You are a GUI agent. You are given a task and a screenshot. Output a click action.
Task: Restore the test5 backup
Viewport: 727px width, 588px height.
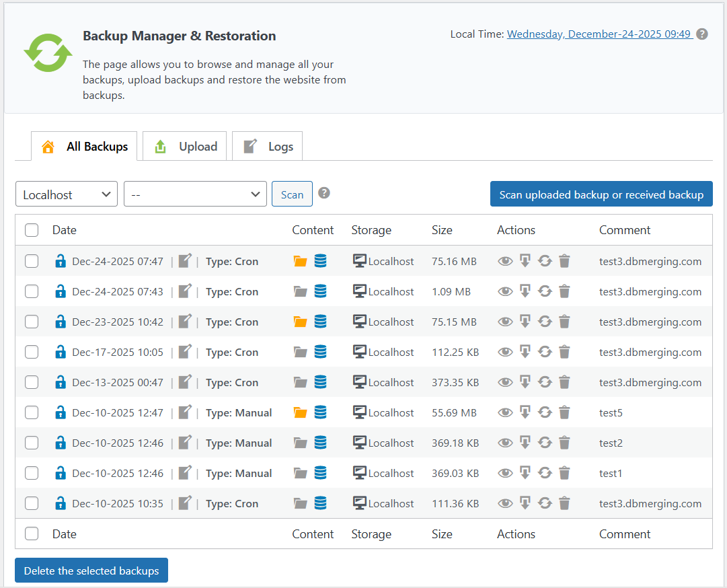[x=545, y=412]
